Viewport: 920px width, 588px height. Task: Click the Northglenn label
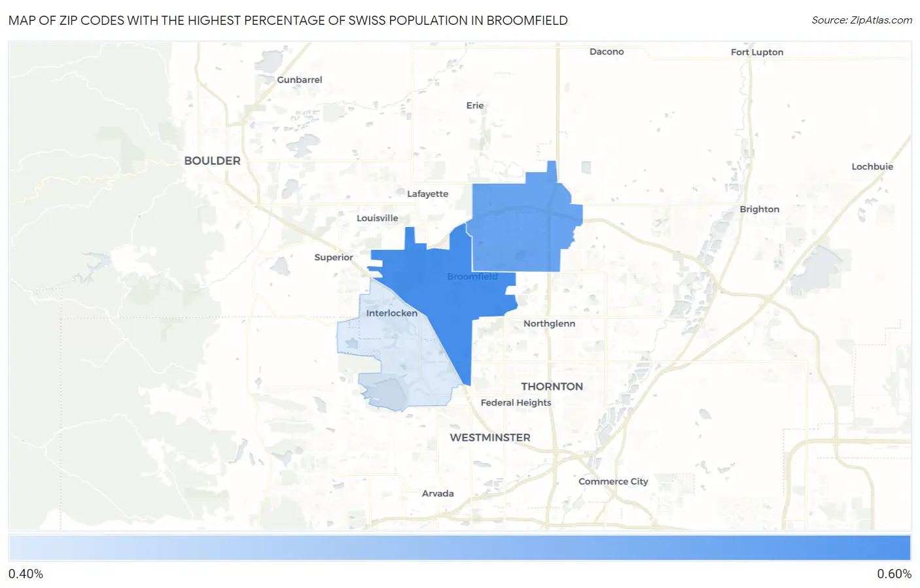[x=549, y=324]
